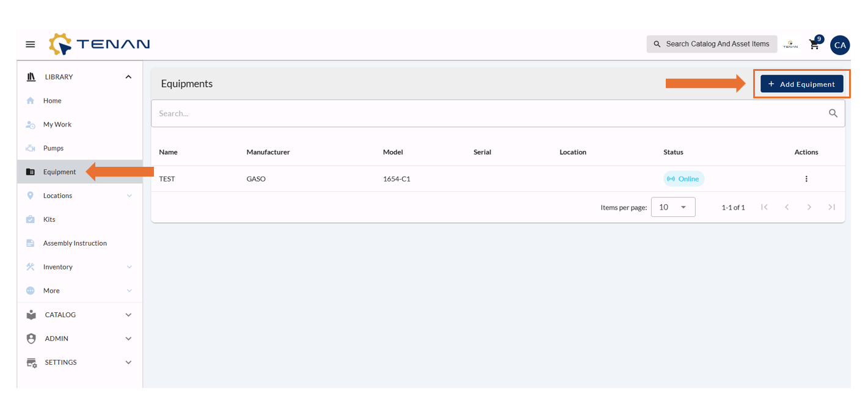
Task: Click the equipment Search... input field
Action: [498, 114]
